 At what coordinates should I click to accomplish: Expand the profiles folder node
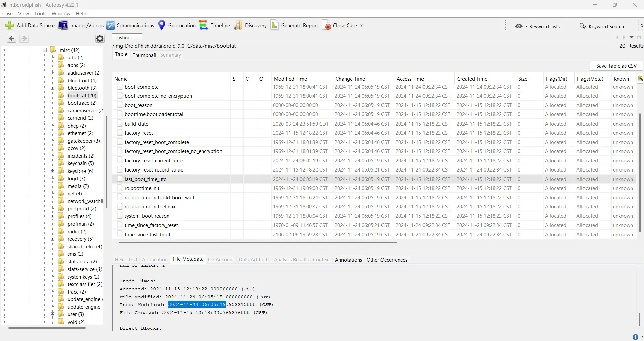tap(53, 216)
